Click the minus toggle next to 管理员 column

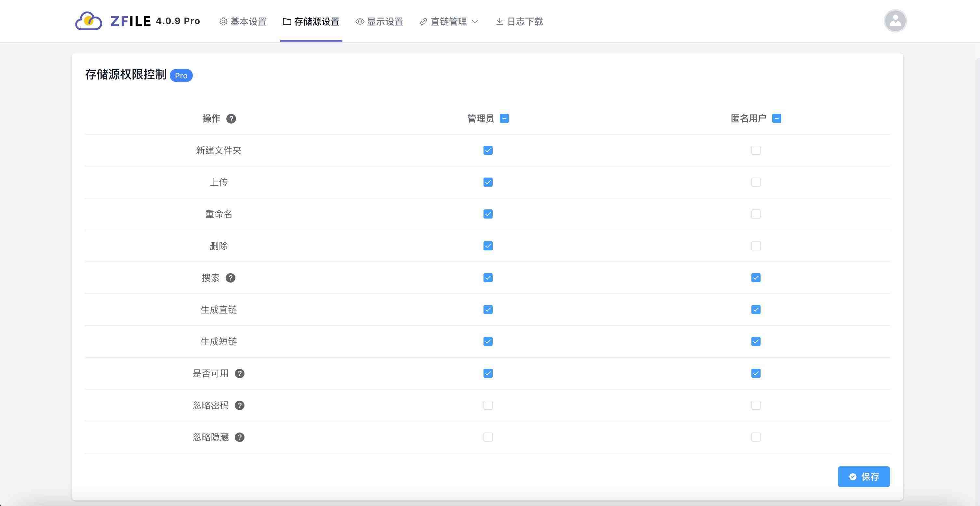point(504,118)
